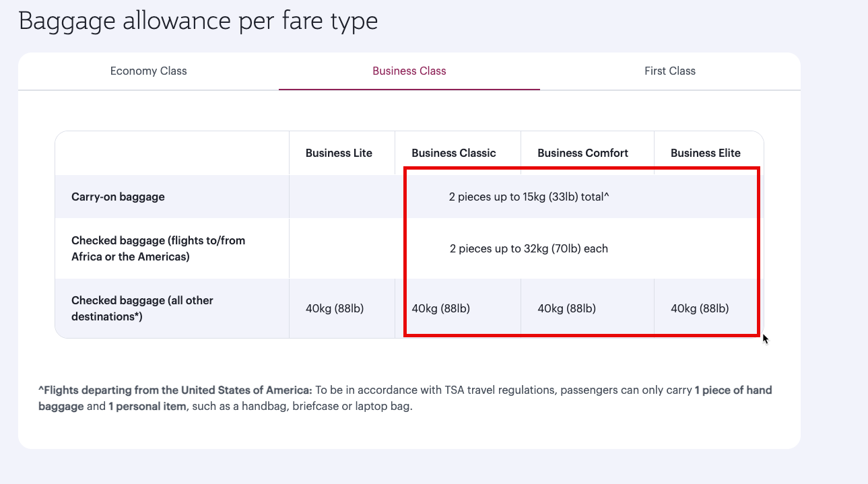This screenshot has width=868, height=484.
Task: Click the 40kg value under Business Comfort
Action: click(x=566, y=308)
